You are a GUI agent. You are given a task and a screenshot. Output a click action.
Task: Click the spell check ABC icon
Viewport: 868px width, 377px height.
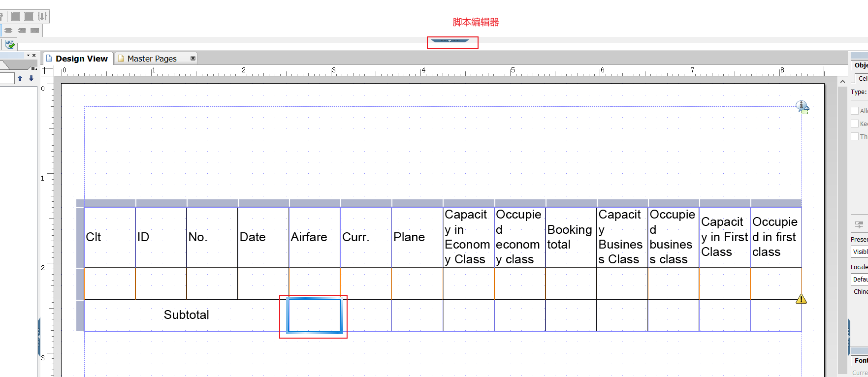(x=10, y=44)
